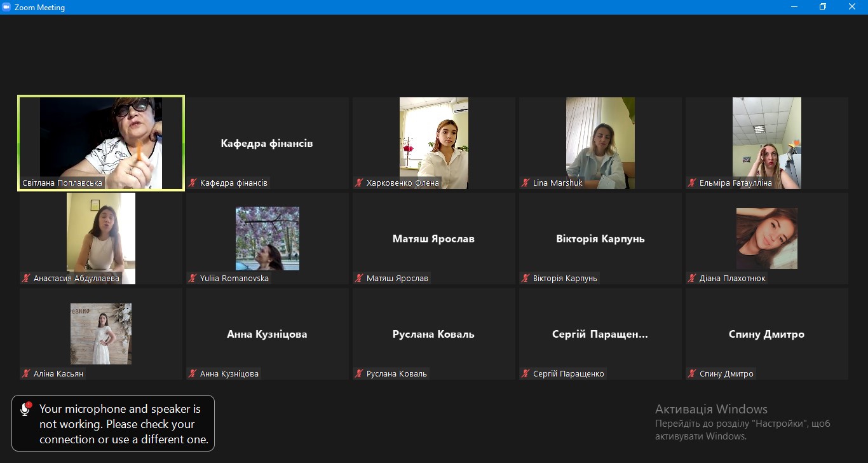
Task: Click muted microphone icon beside Lina Marshuk
Action: 526,183
